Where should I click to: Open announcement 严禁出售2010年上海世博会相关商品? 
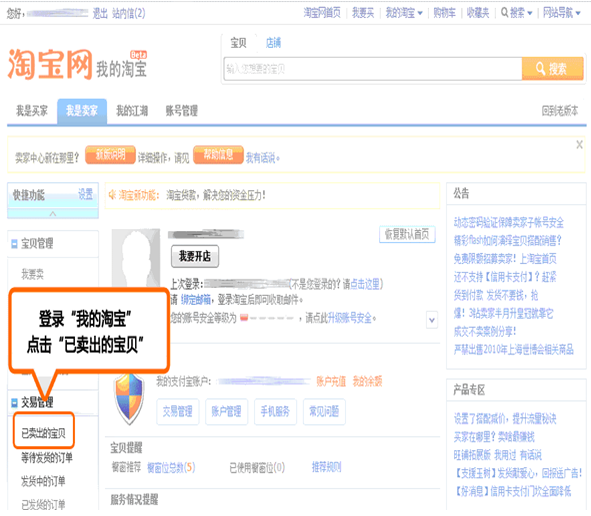pos(514,350)
